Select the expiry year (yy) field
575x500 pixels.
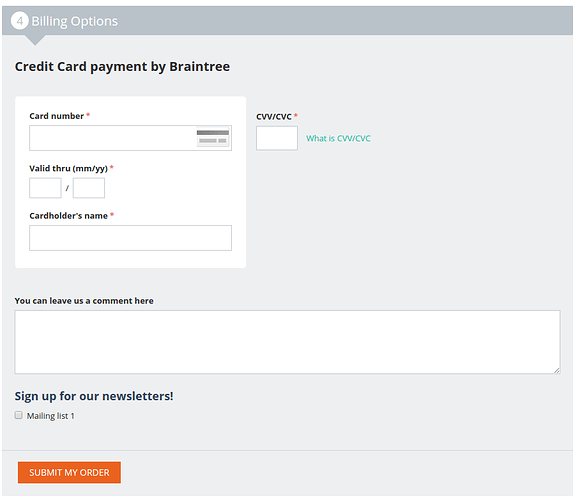89,188
